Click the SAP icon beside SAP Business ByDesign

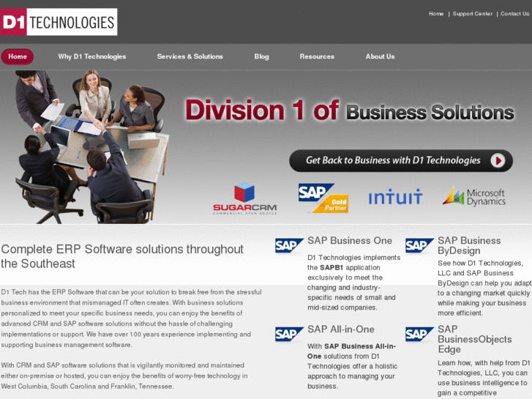(x=419, y=245)
